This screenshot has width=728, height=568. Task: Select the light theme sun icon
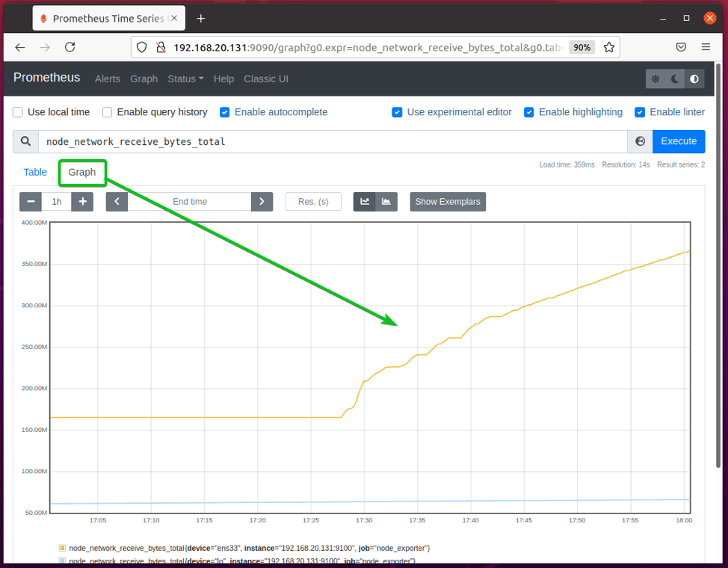[655, 79]
